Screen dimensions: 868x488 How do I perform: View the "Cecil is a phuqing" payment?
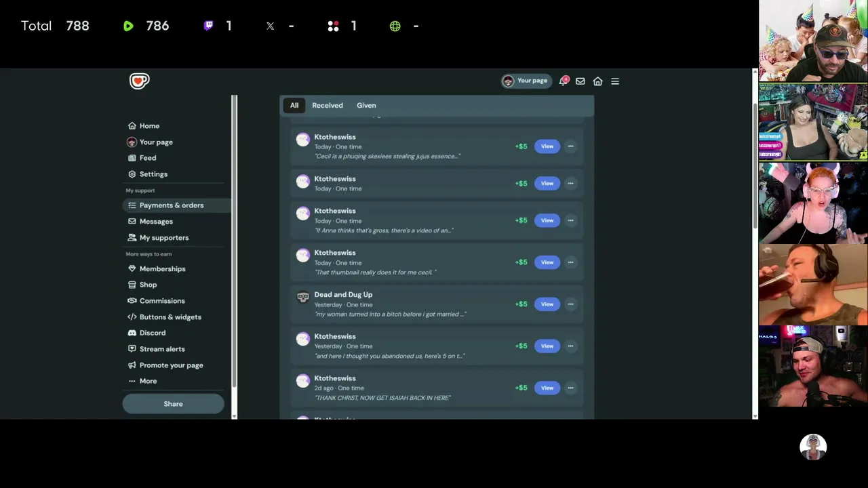[547, 146]
